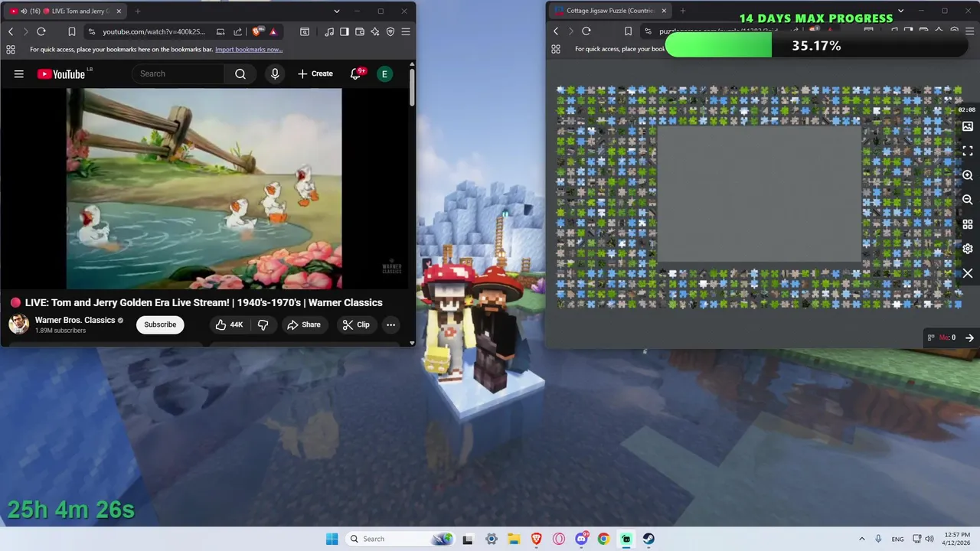The image size is (980, 551).
Task: Open File Explorer from taskbar
Action: 514,539
